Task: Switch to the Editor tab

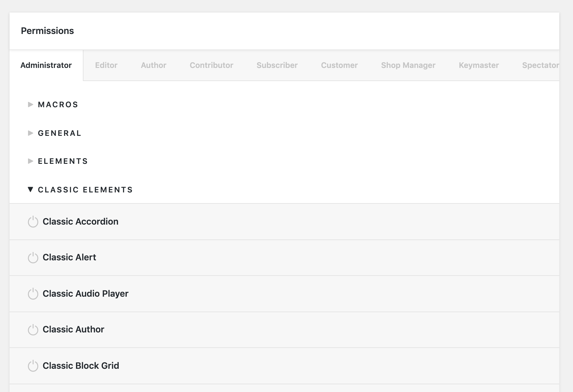Action: pyautogui.click(x=106, y=65)
